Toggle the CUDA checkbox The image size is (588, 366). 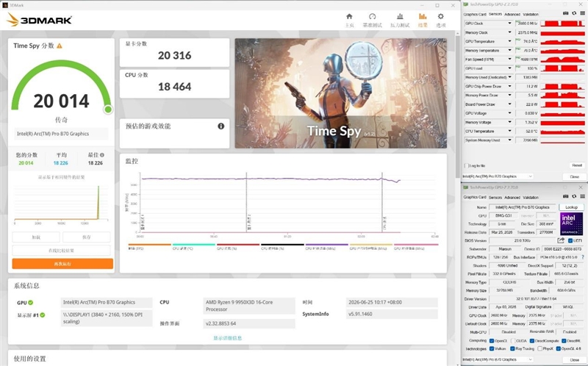tap(512, 341)
